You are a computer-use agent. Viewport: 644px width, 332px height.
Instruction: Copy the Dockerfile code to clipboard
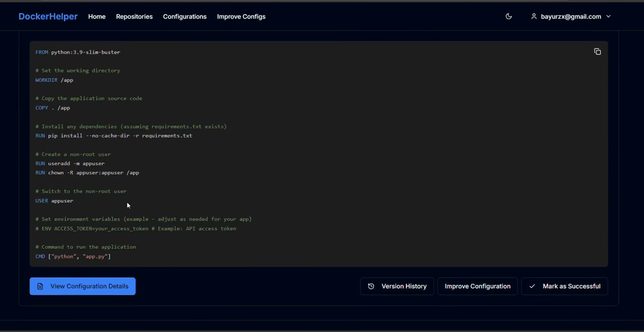(597, 52)
